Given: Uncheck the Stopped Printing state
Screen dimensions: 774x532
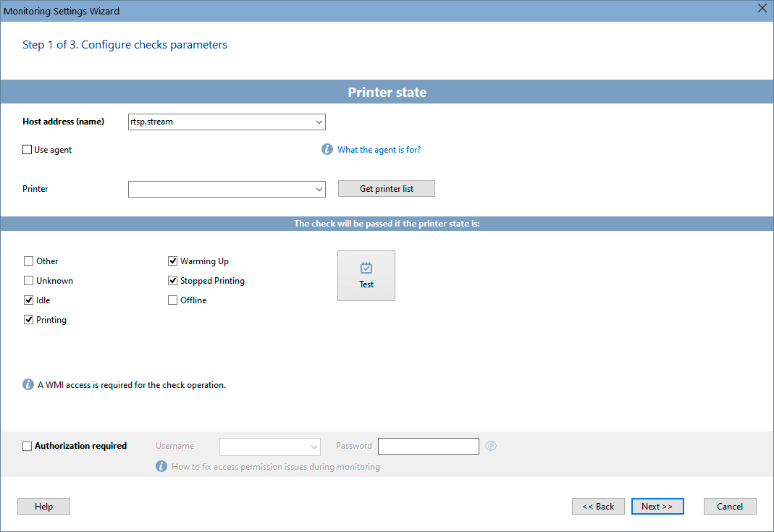Looking at the screenshot, I should pos(172,280).
